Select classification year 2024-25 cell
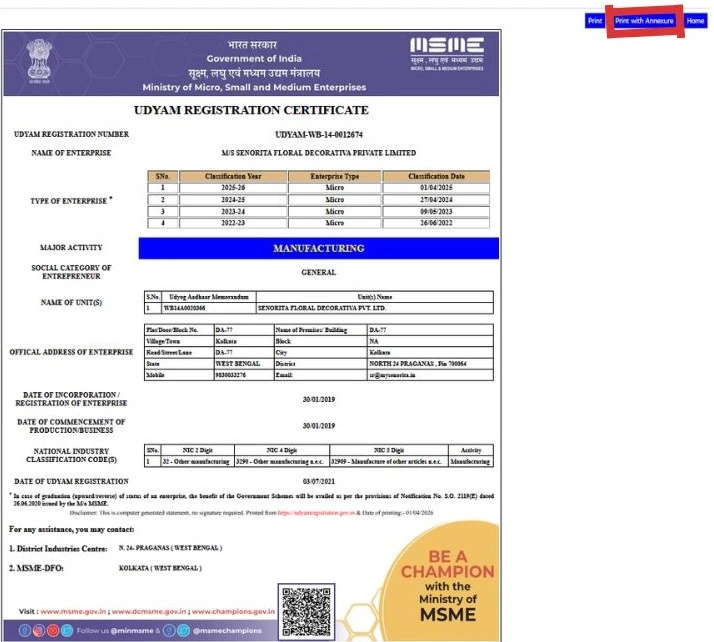714x642 pixels. click(233, 199)
